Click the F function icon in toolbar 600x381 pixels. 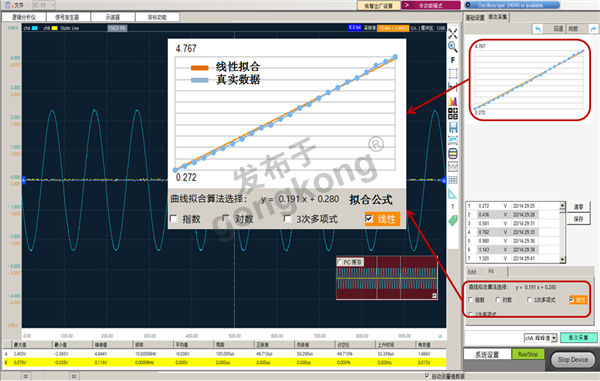453,60
